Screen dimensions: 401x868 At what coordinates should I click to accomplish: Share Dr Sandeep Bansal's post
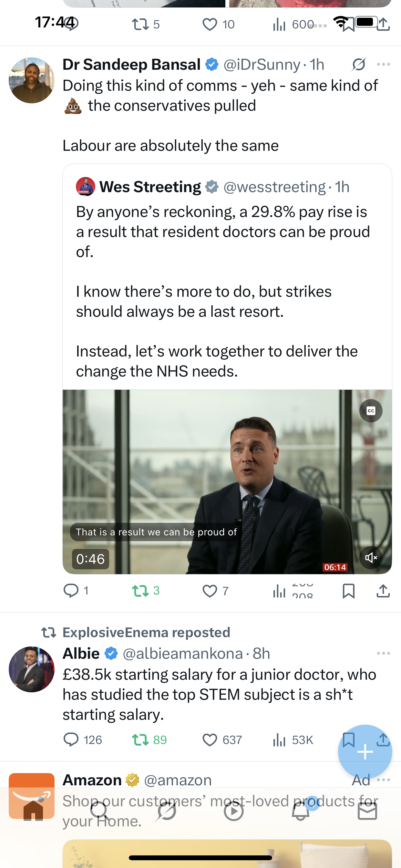click(383, 591)
